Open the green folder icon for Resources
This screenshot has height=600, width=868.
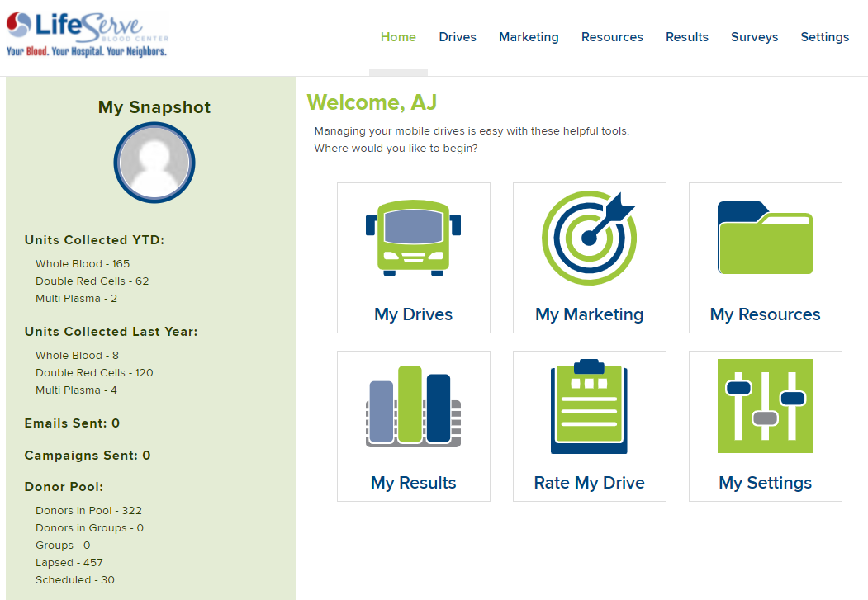[765, 238]
